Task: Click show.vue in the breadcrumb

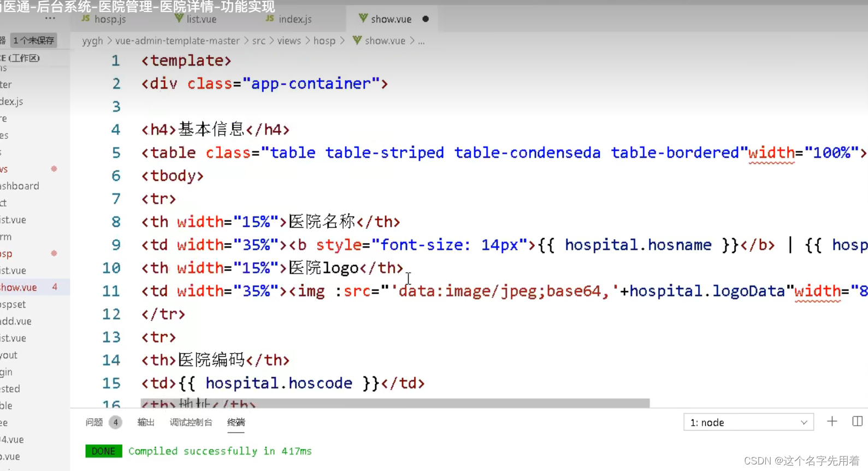Action: (x=385, y=41)
